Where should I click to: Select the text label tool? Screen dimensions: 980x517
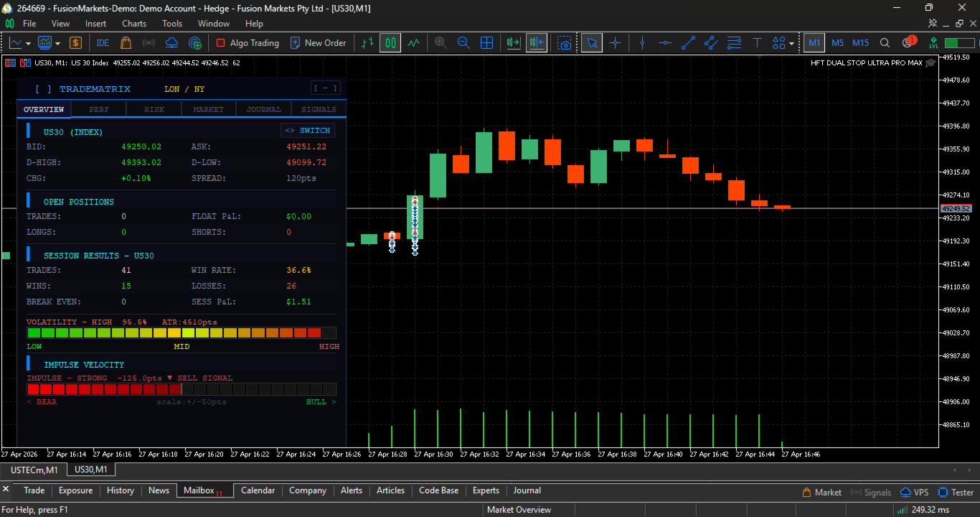tap(757, 43)
